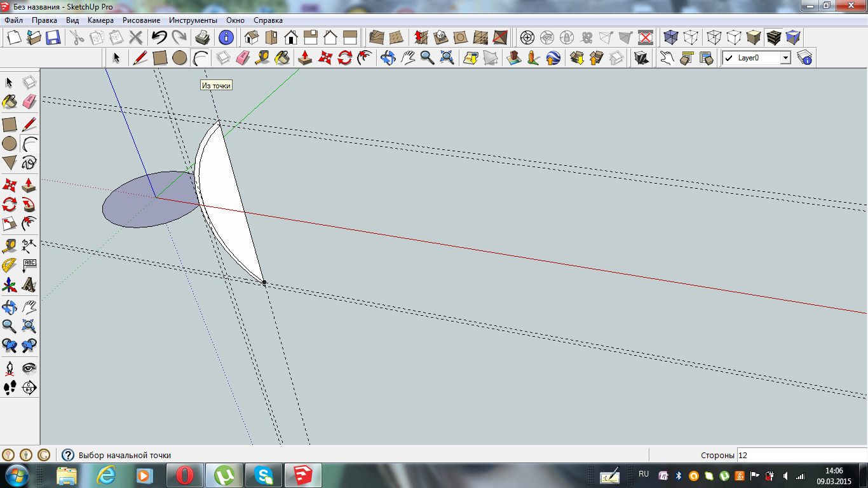
Task: Choose the Polygon tool in left toolbar
Action: 10,163
